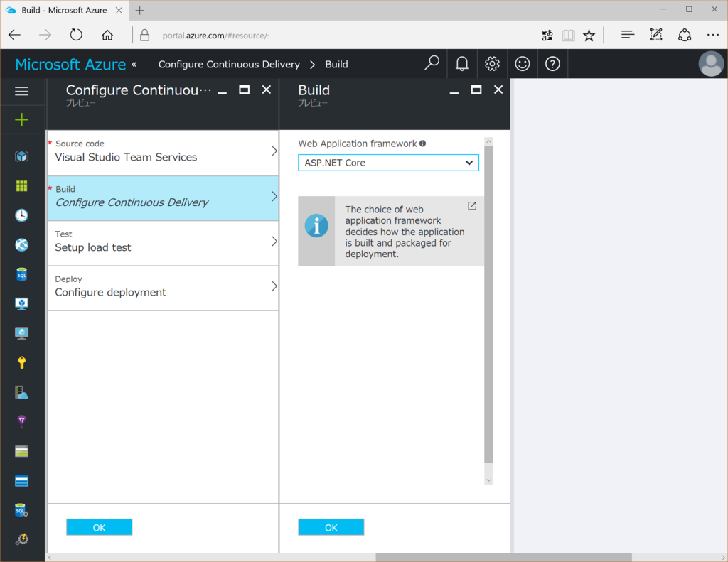Open the external link icon in info box
The image size is (728, 562).
point(472,205)
